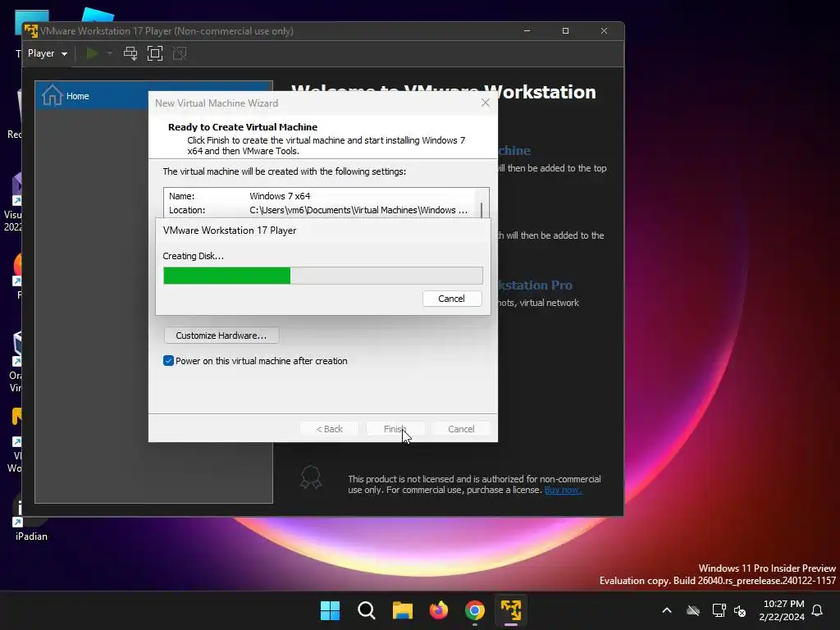Open Google Chrome from taskbar

click(475, 610)
